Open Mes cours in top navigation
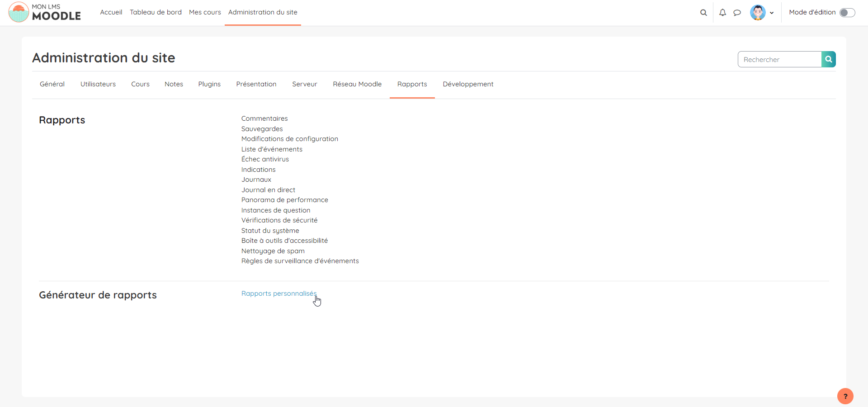This screenshot has height=407, width=868. click(205, 12)
